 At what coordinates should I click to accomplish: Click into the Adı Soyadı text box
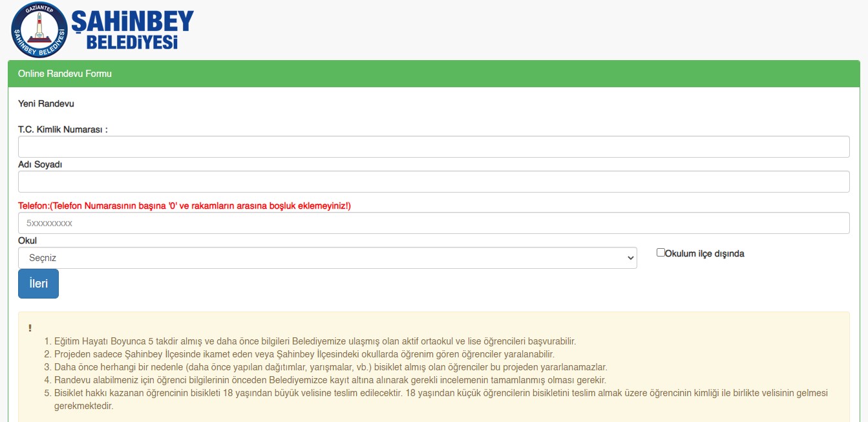pyautogui.click(x=434, y=182)
